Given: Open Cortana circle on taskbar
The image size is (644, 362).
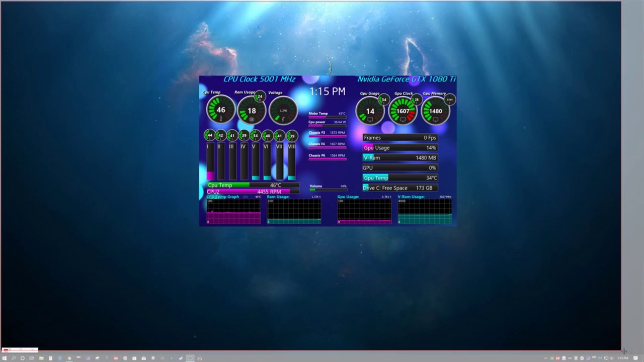Looking at the screenshot, I should [x=22, y=358].
